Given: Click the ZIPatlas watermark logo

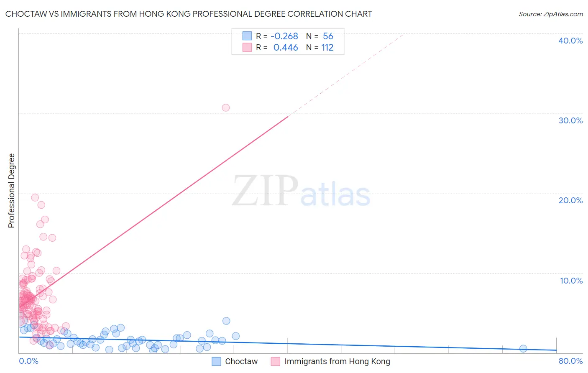Looking at the screenshot, I should click(x=301, y=192).
